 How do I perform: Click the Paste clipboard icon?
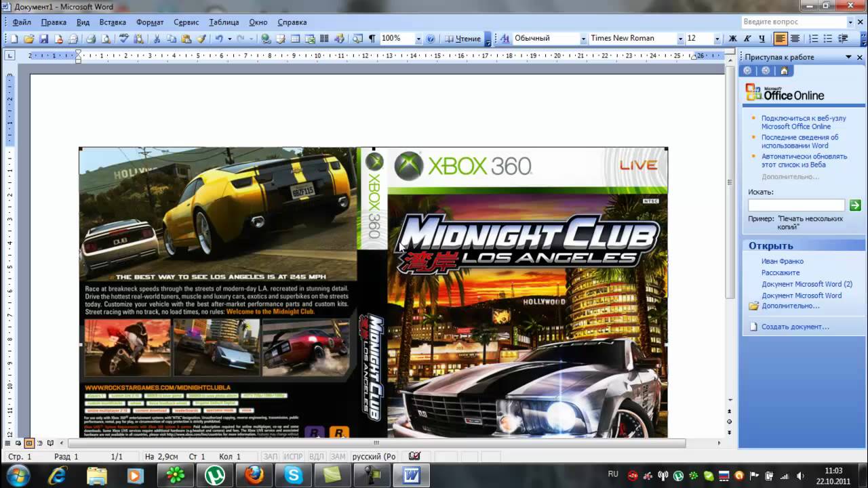[x=186, y=39]
